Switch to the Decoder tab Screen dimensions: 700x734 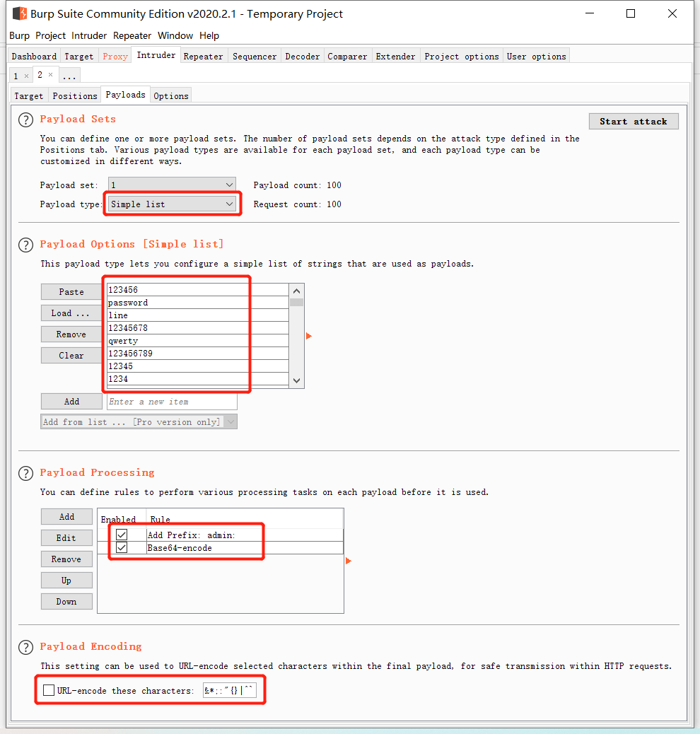[302, 56]
